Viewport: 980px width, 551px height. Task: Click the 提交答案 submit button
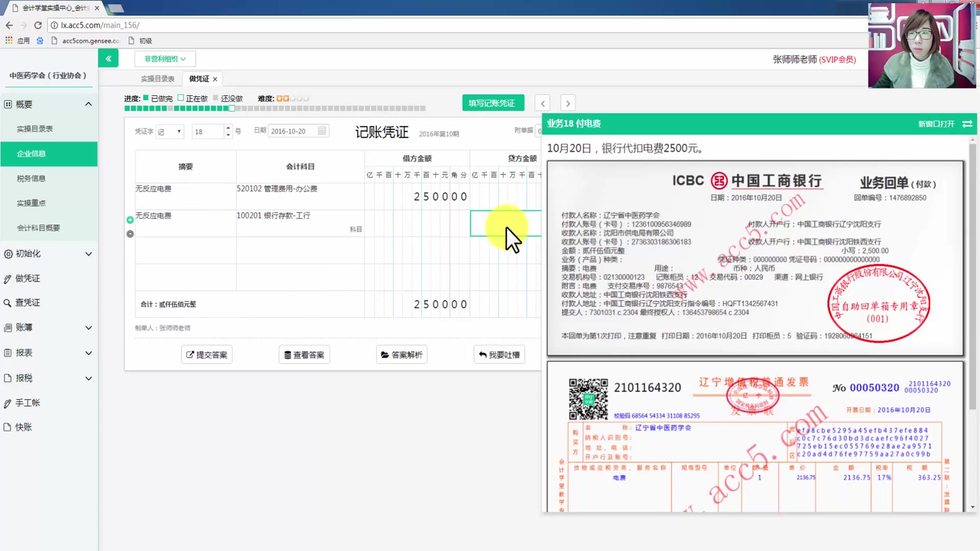click(206, 354)
